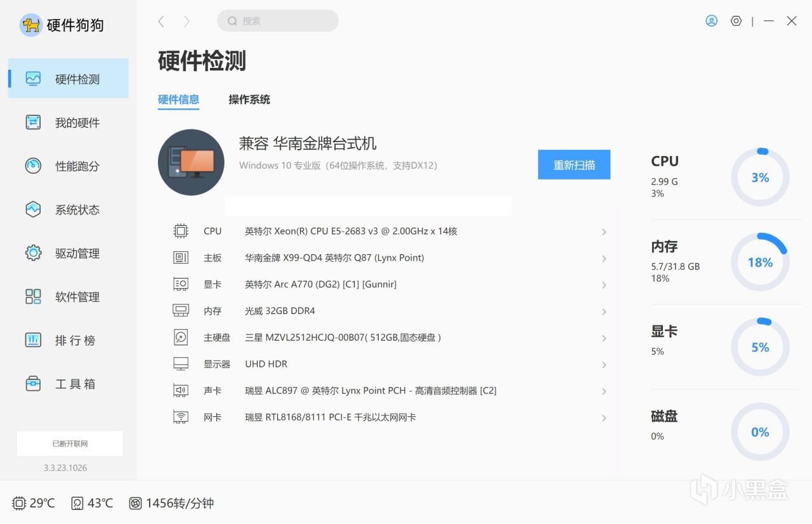Open 性能跑分 gauge icon in sidebar

(33, 166)
